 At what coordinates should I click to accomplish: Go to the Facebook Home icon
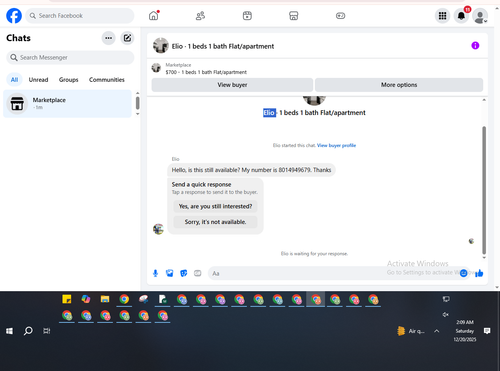(154, 16)
